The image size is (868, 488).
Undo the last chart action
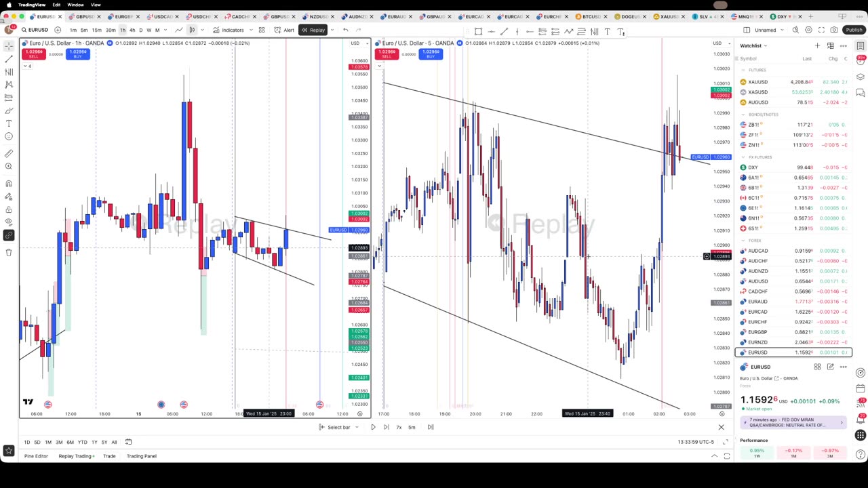345,30
